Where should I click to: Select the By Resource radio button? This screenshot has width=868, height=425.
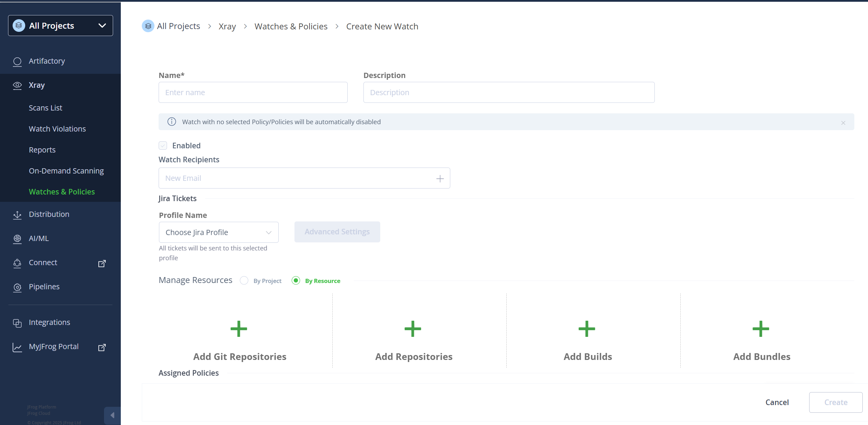tap(296, 281)
